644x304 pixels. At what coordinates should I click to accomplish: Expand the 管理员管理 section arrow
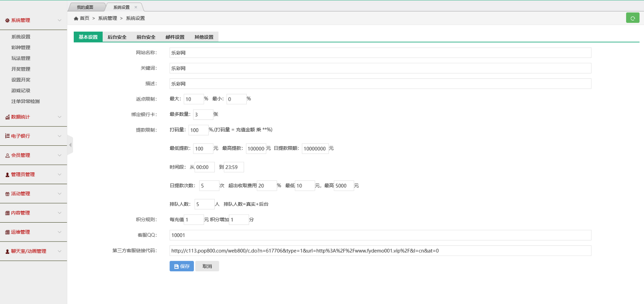tap(59, 174)
